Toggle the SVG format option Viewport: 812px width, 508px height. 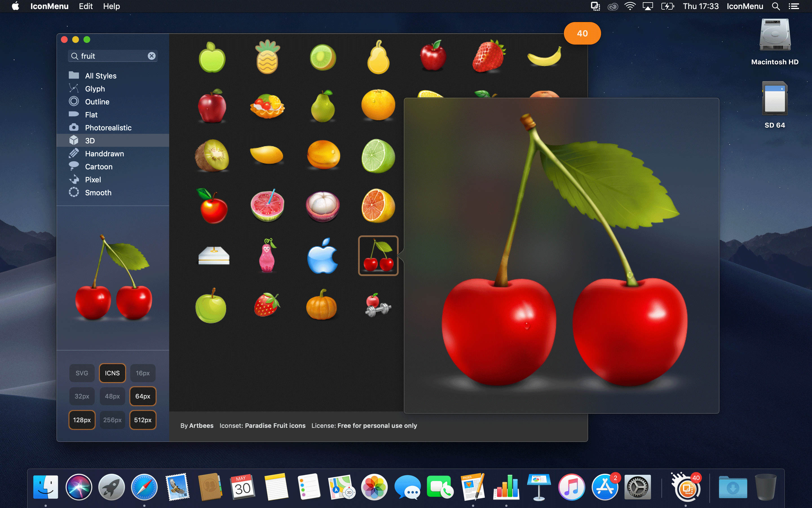[81, 373]
